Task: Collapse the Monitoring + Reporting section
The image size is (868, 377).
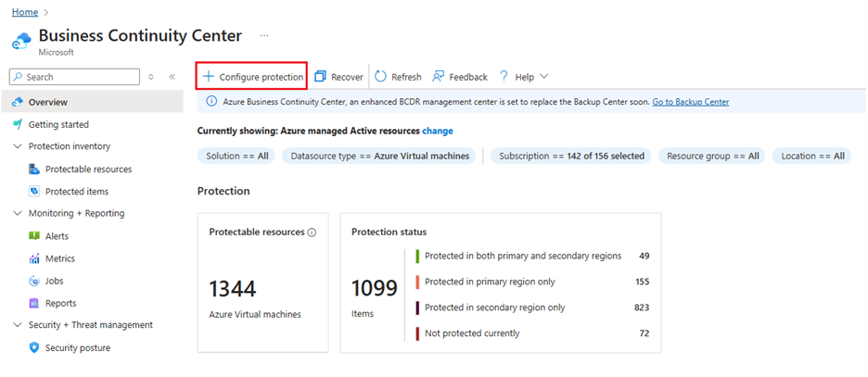Action: click(x=16, y=213)
